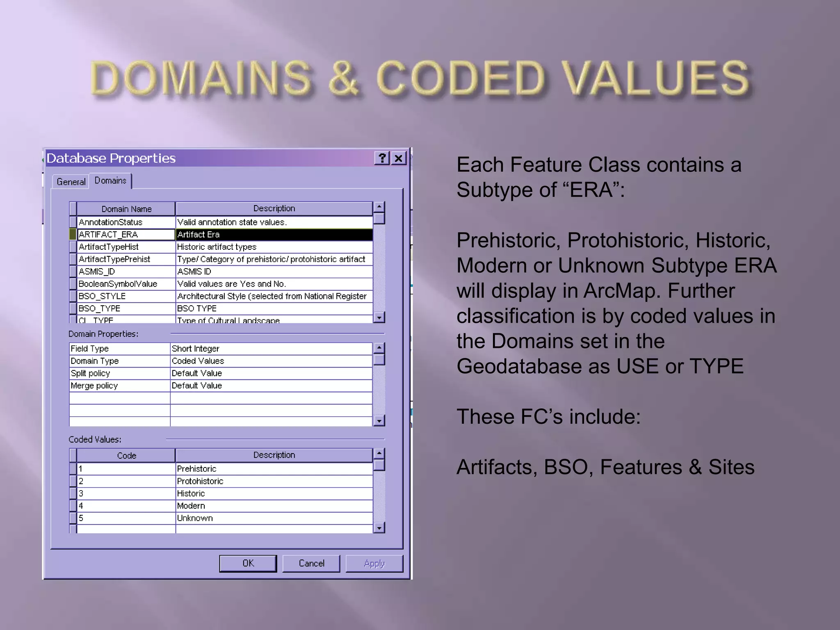840x630 pixels.
Task: Click the 'Modern' coded value description
Action: pos(274,505)
